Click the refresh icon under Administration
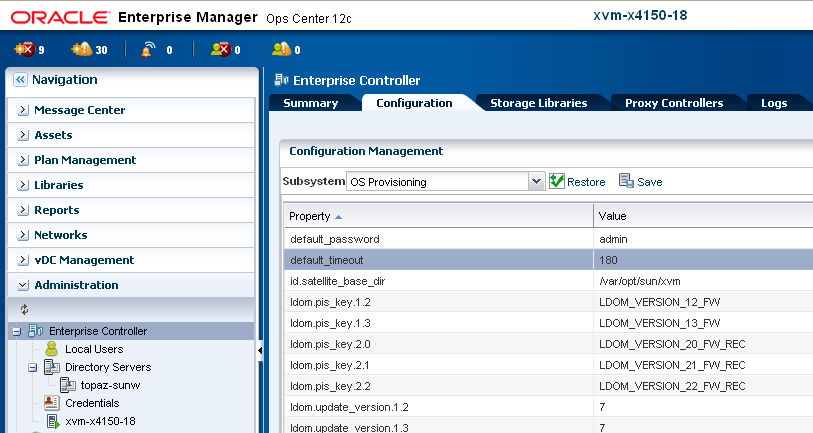The image size is (813, 433). [x=24, y=310]
